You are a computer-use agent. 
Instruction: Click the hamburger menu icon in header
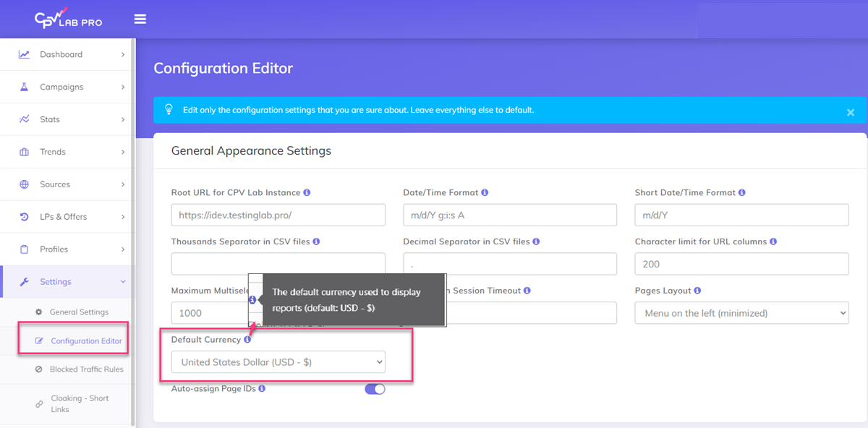point(140,19)
